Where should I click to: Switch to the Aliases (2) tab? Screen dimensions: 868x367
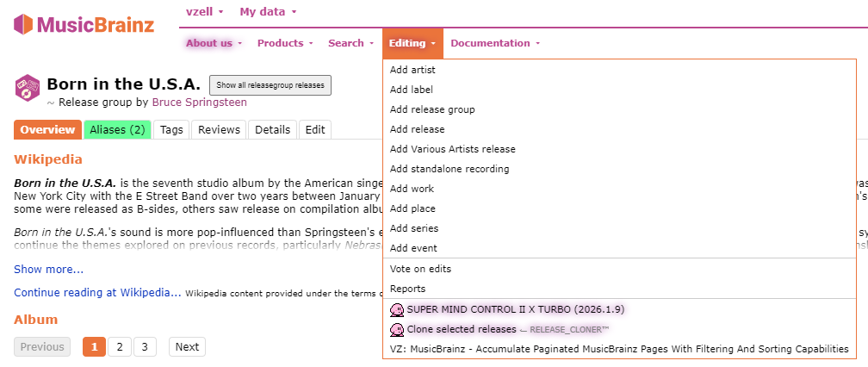(117, 130)
